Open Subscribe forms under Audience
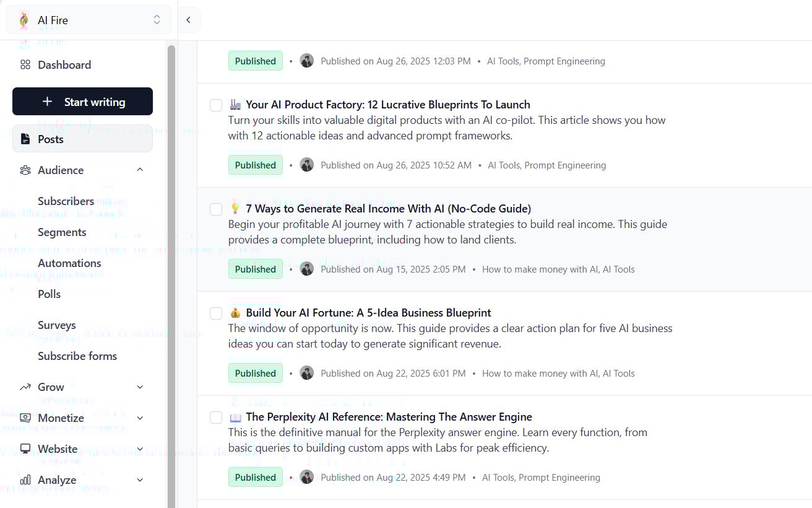Screen dimensions: 812x508 click(77, 356)
